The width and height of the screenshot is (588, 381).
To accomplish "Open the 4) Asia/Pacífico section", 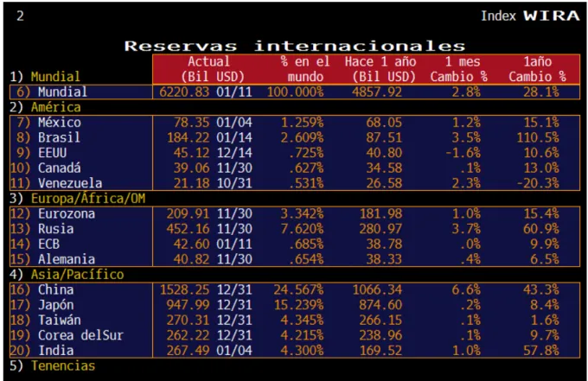I will pos(67,274).
